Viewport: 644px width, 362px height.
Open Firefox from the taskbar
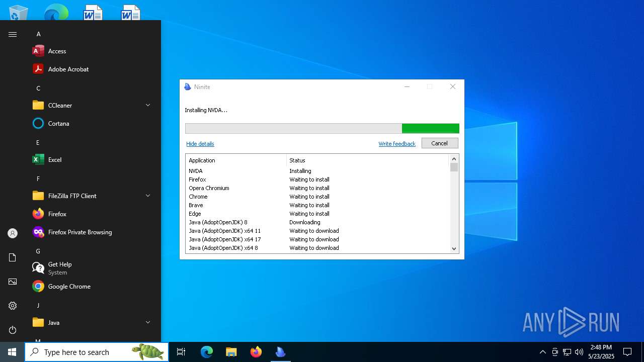pos(256,352)
